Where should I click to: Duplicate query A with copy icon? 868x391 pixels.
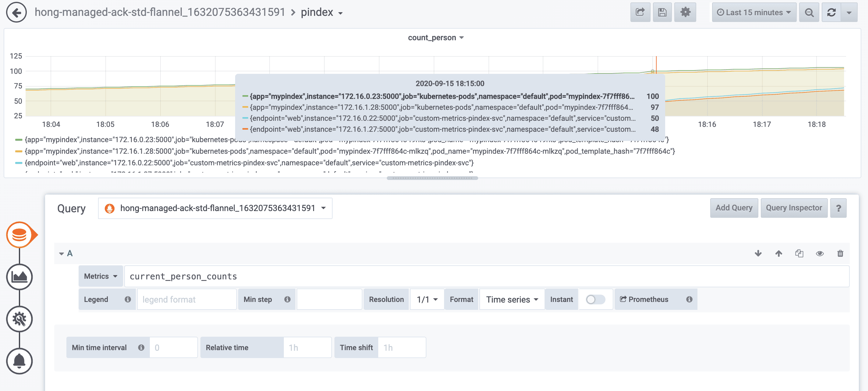pyautogui.click(x=799, y=253)
